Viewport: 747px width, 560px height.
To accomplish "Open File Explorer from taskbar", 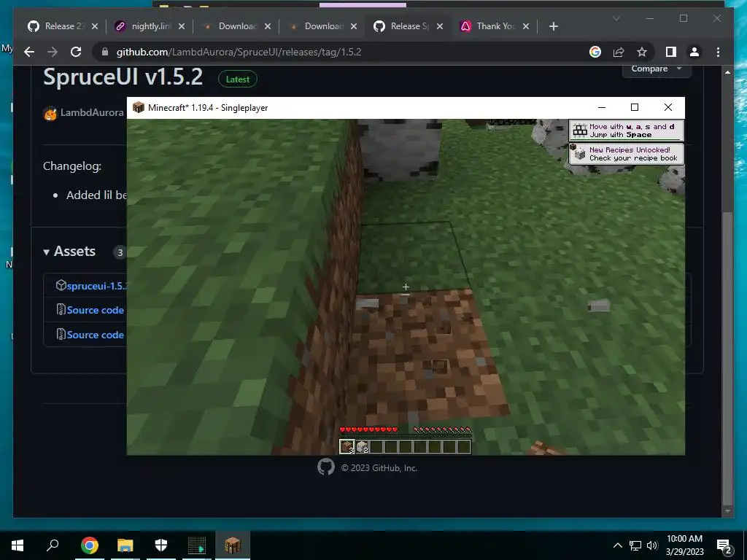I will 125,545.
